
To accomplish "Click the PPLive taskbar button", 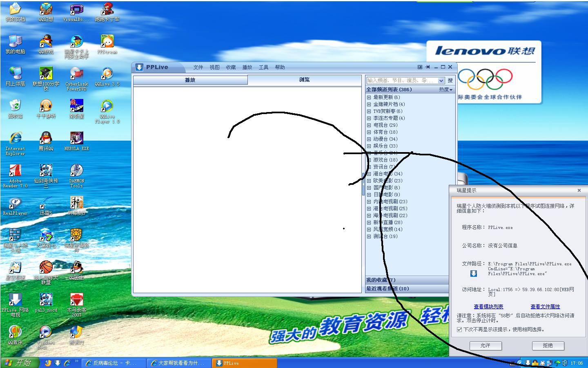I will (245, 363).
